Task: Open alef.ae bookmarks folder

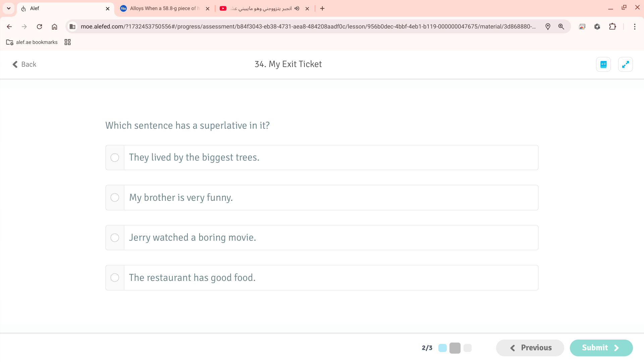Action: click(x=32, y=42)
